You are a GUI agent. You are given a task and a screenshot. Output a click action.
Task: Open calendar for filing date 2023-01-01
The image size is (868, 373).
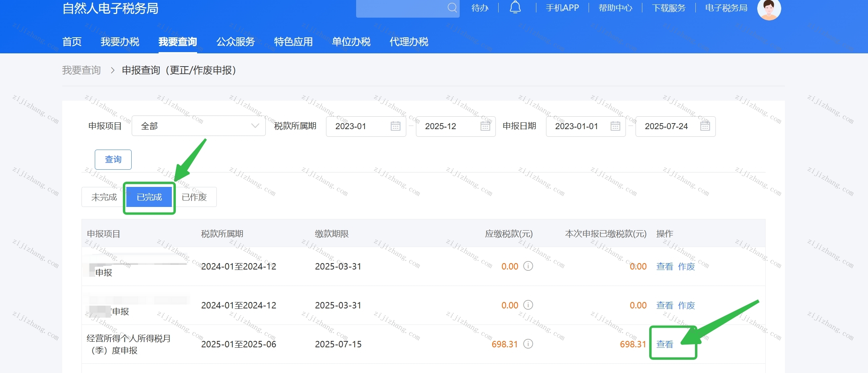[x=615, y=126]
